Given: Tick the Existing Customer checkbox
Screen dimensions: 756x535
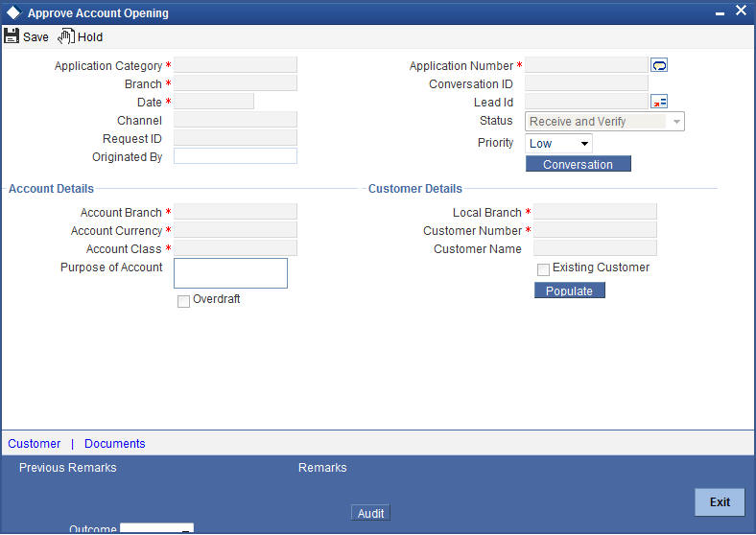Looking at the screenshot, I should pos(543,269).
